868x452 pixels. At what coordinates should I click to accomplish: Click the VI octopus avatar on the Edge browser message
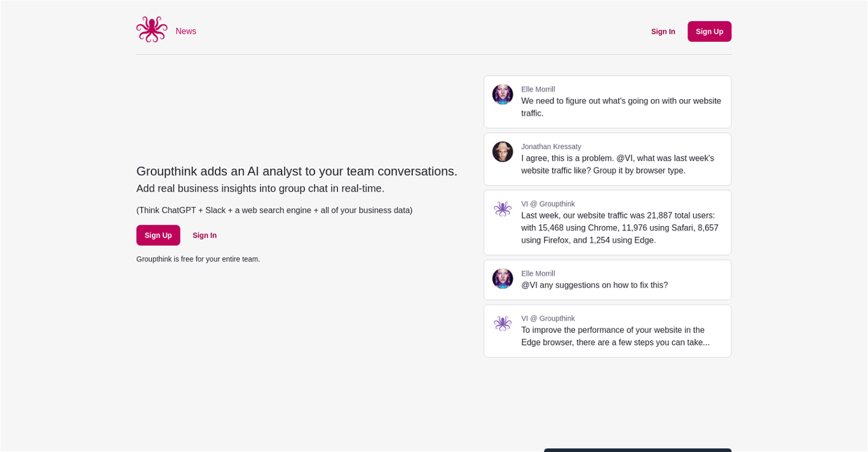pos(503,323)
